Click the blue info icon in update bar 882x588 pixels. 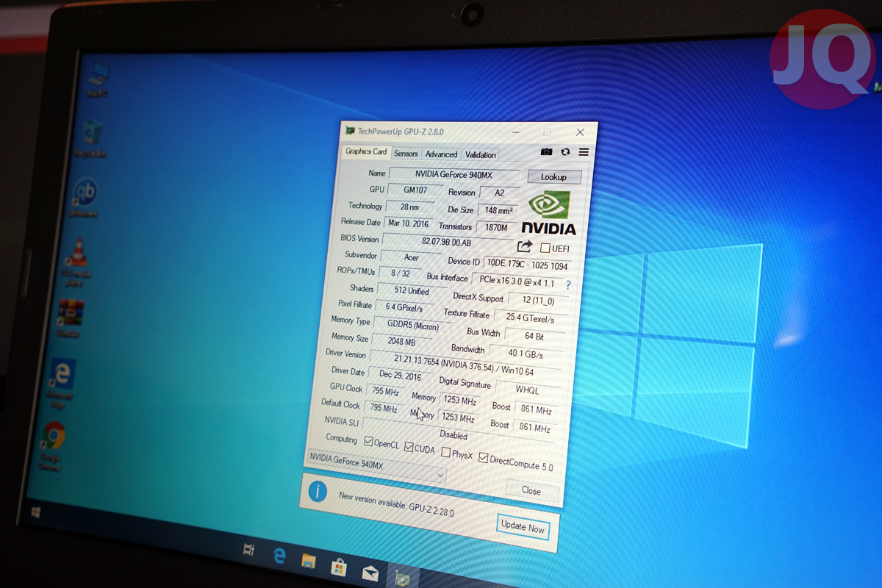pos(318,491)
